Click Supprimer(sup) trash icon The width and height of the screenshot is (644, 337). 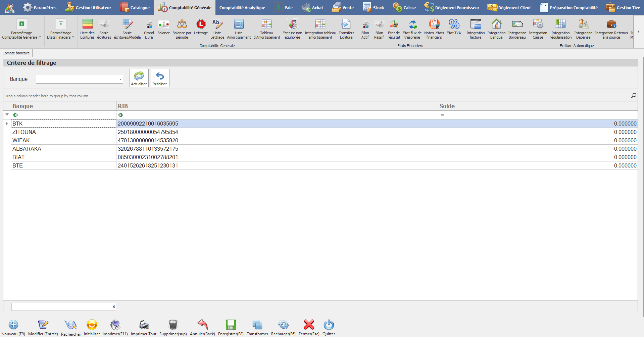[173, 325]
